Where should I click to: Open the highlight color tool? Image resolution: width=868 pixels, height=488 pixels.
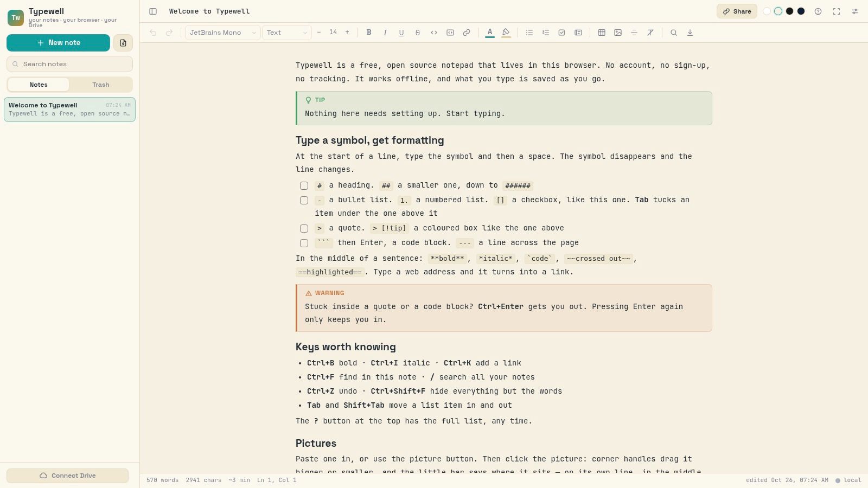[506, 33]
